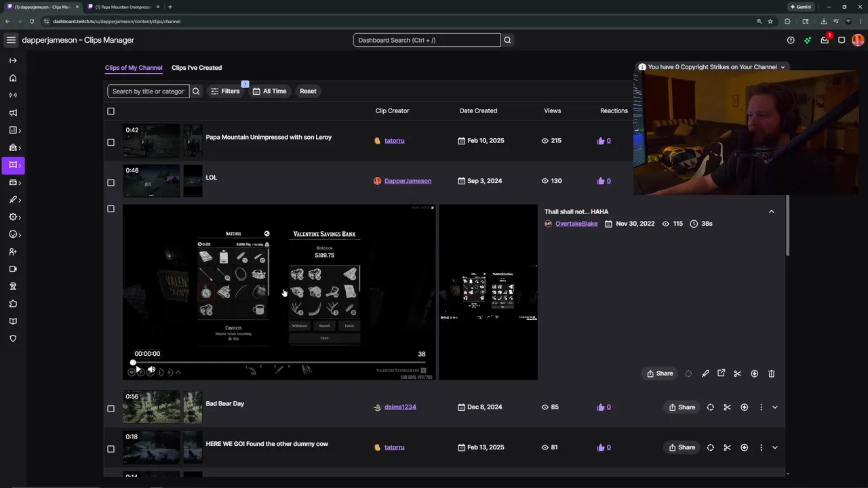Open clip creator dsims1234 link

400,407
